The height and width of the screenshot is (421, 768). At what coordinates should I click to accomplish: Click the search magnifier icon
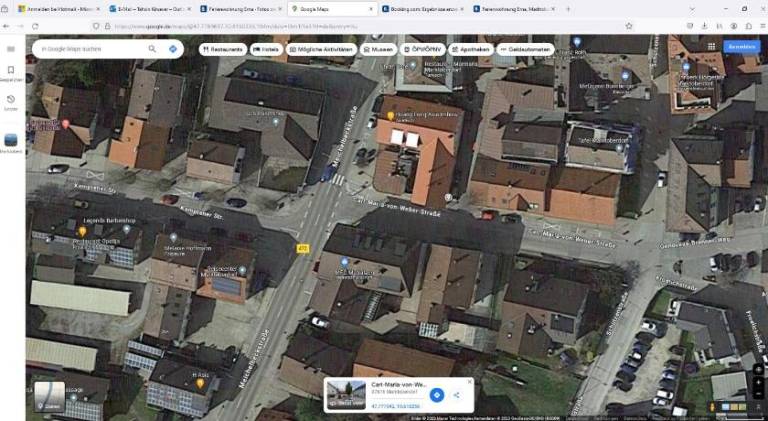point(152,49)
